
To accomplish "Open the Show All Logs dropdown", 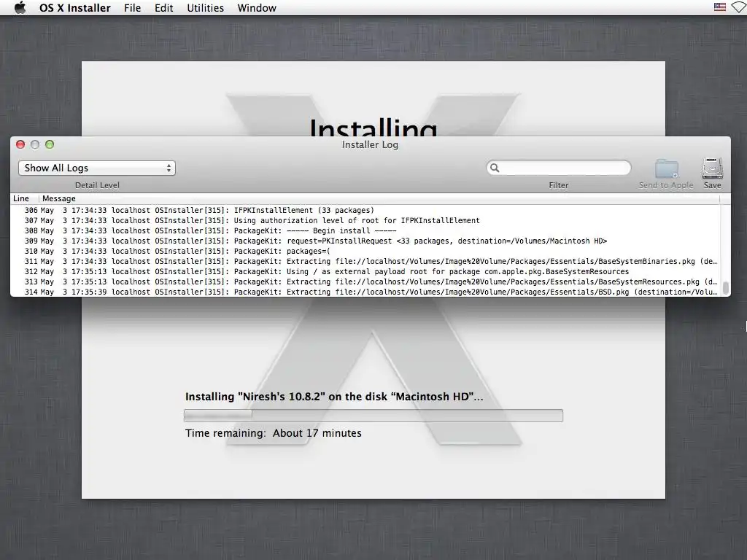I will [97, 168].
